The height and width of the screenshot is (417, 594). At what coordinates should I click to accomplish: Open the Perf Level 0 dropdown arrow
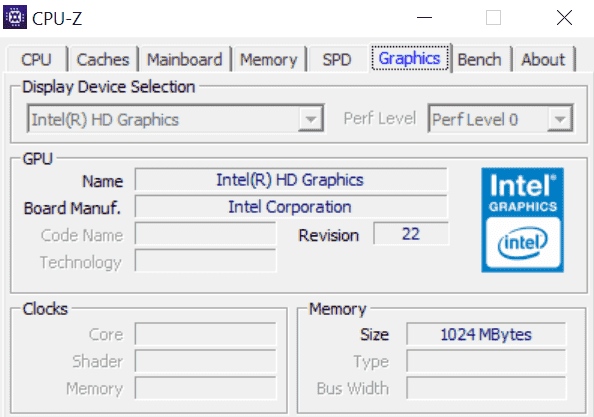[560, 119]
